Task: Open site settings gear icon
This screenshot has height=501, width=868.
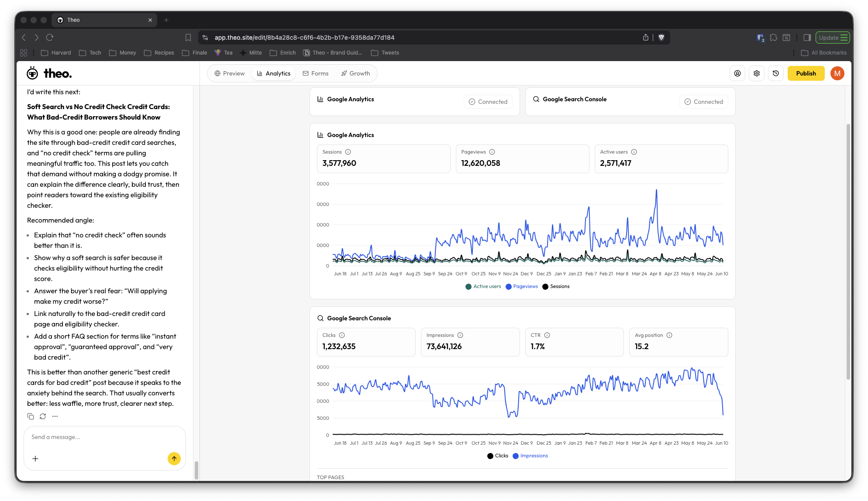Action: pyautogui.click(x=757, y=73)
